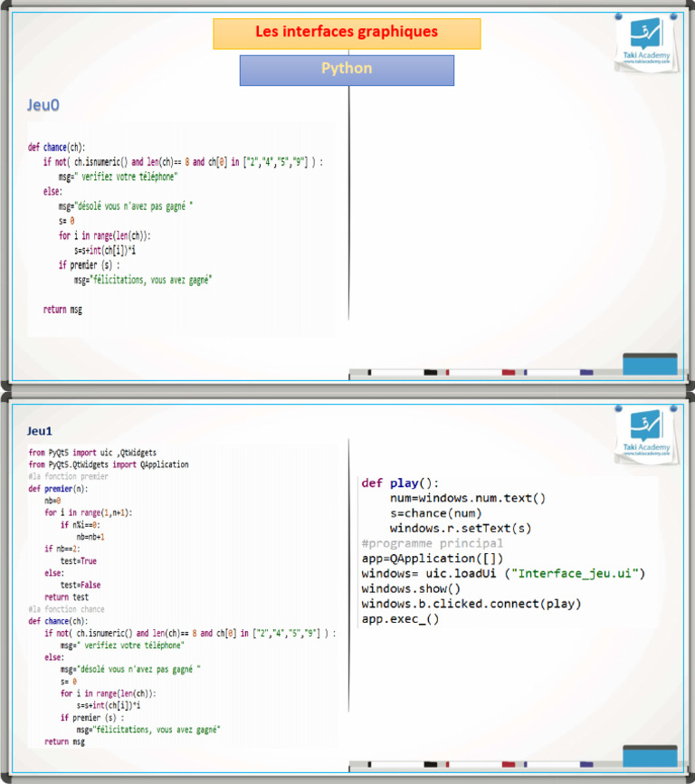Click the blue "Python" subtitle box
695x784 pixels.
click(347, 70)
